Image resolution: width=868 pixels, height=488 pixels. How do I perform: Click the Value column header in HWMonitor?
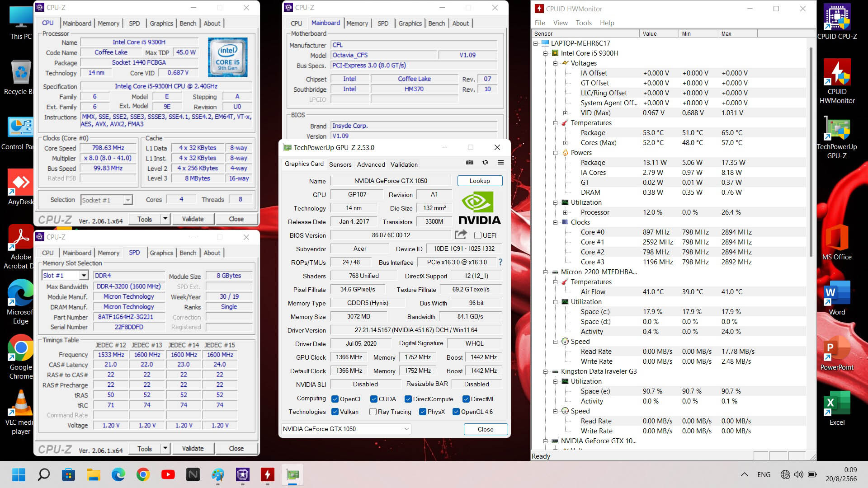pos(659,33)
